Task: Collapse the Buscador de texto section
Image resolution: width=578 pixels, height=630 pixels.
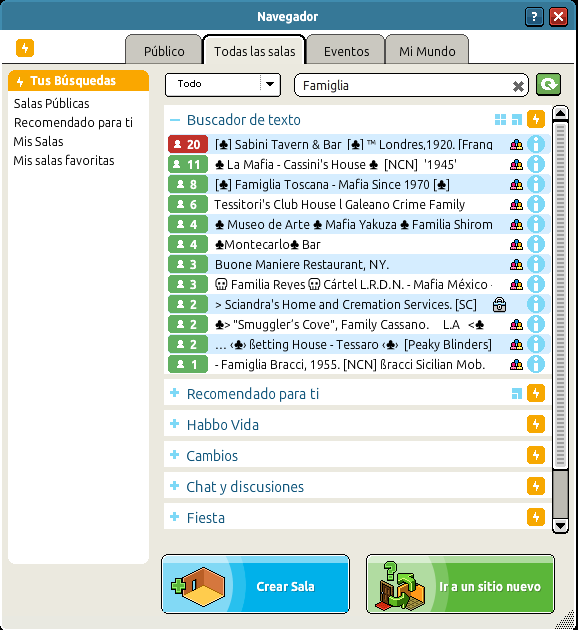Action: click(175, 120)
